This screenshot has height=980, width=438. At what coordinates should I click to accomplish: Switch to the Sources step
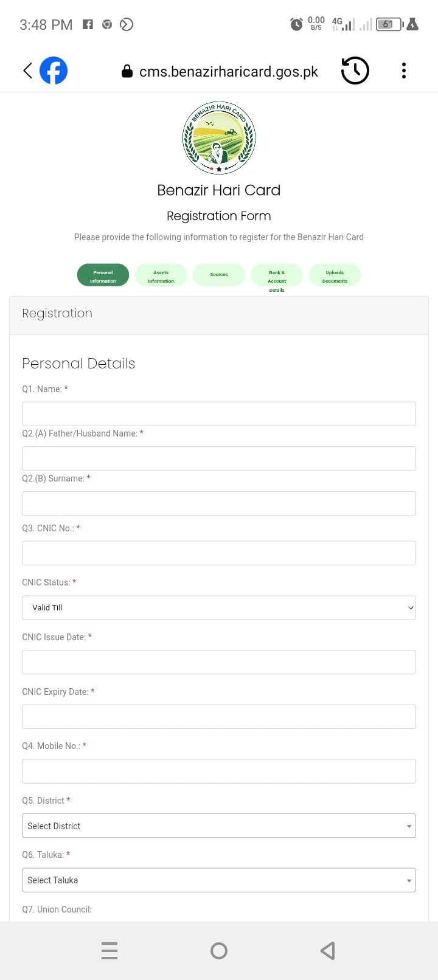click(x=219, y=275)
